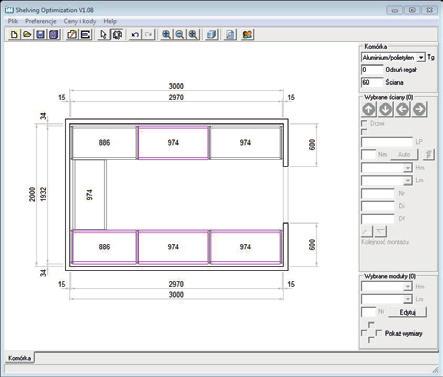The height and width of the screenshot is (377, 443).
Task: Click the Ściana thickness input field
Action: click(372, 82)
